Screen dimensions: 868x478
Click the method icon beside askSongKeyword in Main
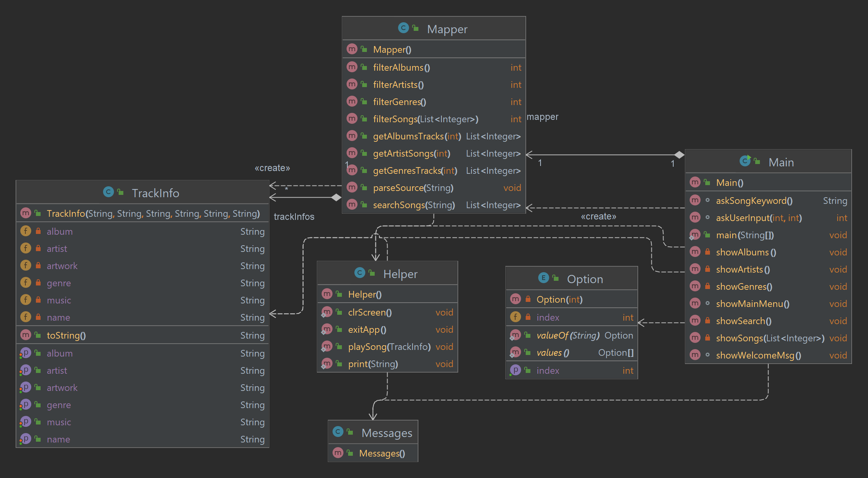695,200
